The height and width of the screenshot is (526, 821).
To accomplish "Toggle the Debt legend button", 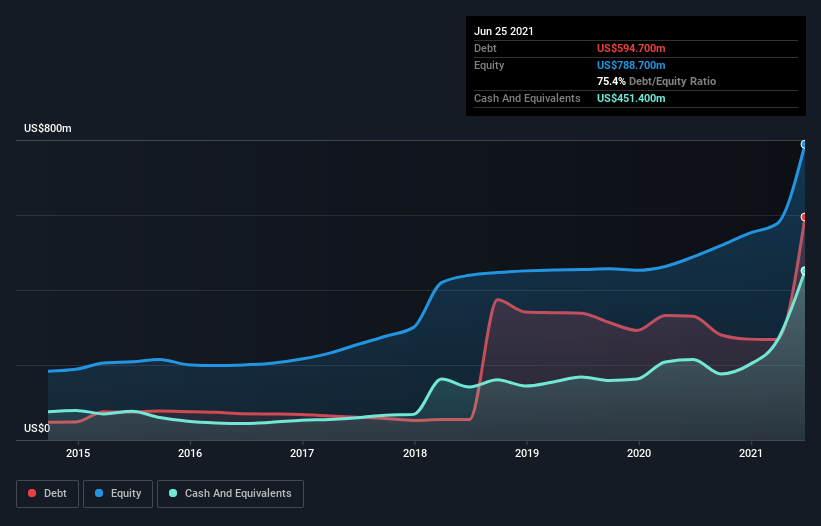I will click(47, 494).
